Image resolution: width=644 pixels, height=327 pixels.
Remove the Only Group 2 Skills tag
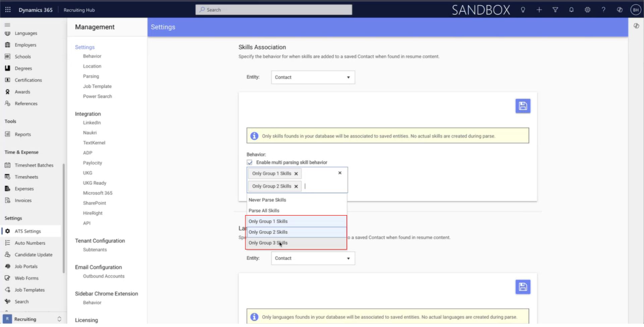296,186
